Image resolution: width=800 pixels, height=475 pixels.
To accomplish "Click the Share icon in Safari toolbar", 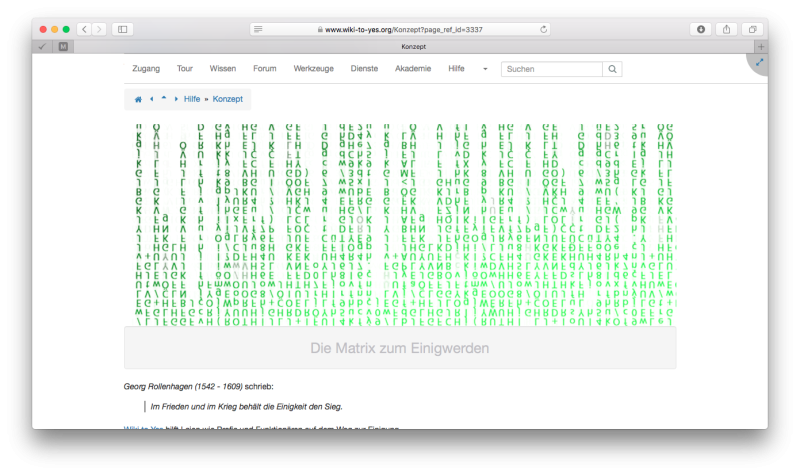I will click(727, 29).
